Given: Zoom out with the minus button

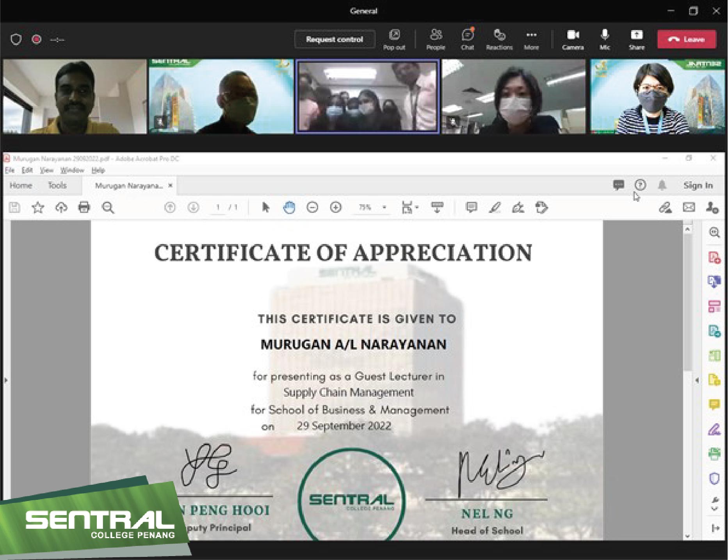Looking at the screenshot, I should (312, 207).
